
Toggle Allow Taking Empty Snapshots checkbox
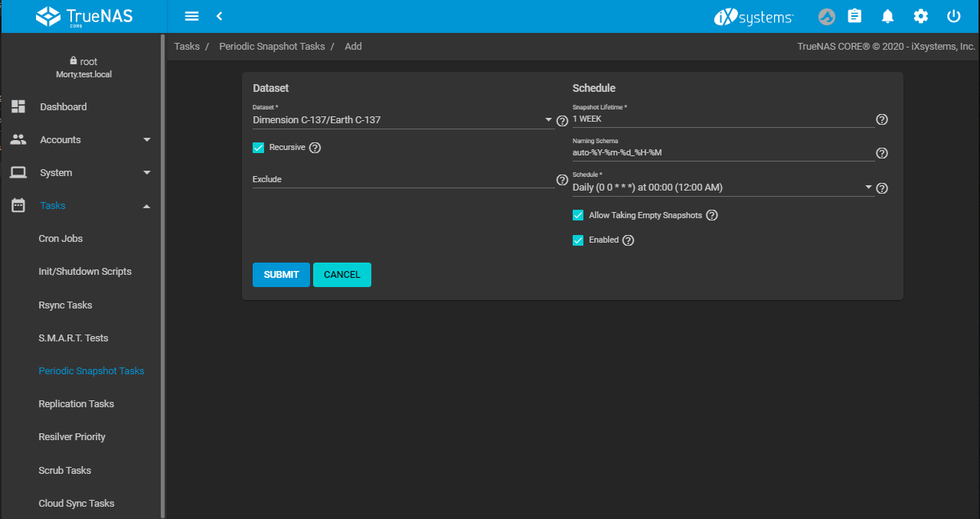click(579, 215)
